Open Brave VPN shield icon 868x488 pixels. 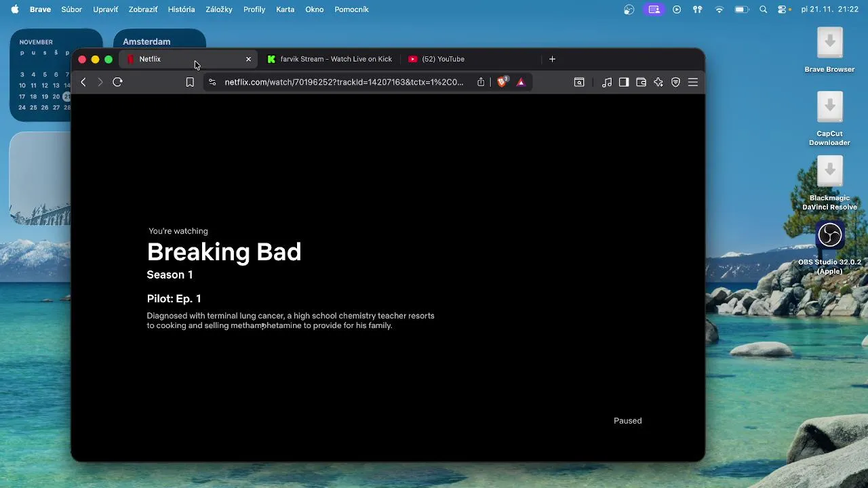tap(675, 82)
